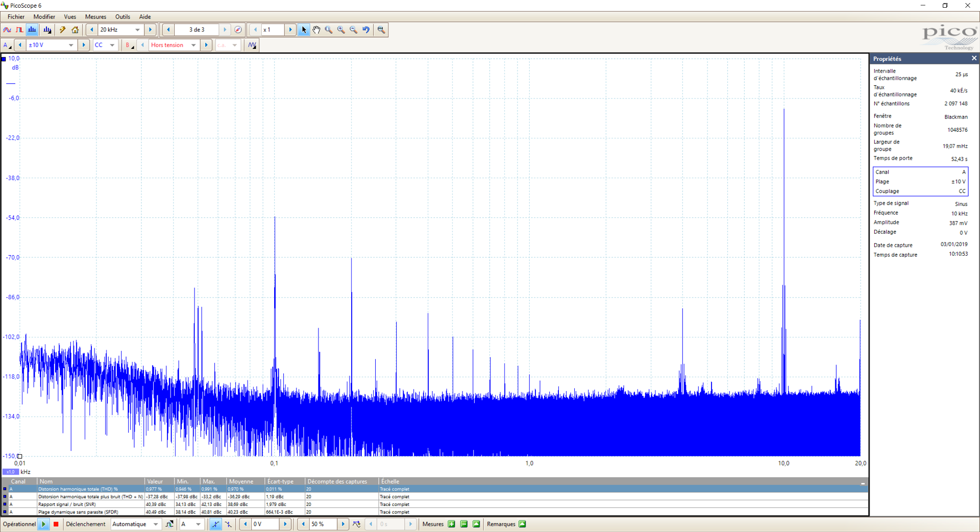Viewport: 980px width, 532px height.
Task: Switch to oscilloscope mode icon
Action: click(x=7, y=30)
